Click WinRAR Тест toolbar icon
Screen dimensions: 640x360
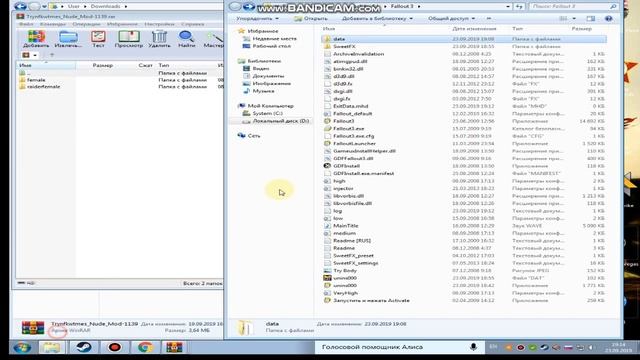pyautogui.click(x=98, y=39)
